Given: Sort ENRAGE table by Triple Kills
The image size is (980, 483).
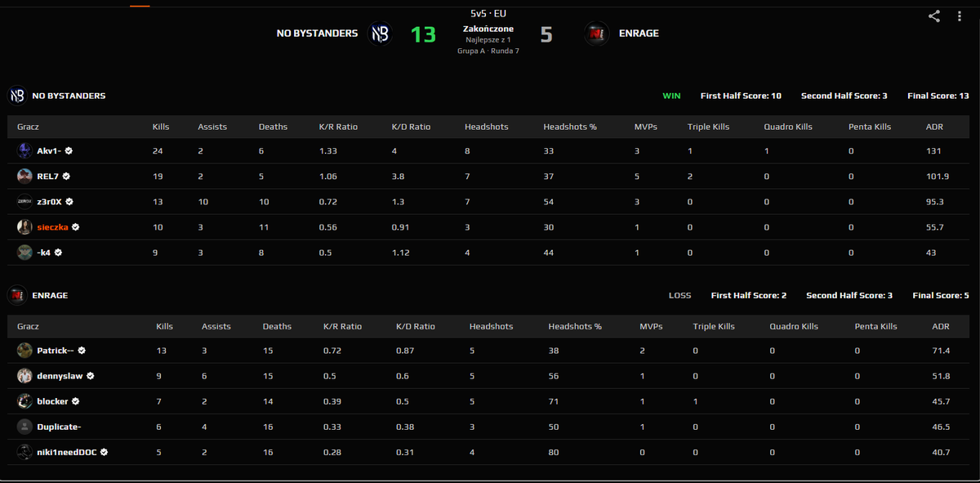Looking at the screenshot, I should (714, 326).
